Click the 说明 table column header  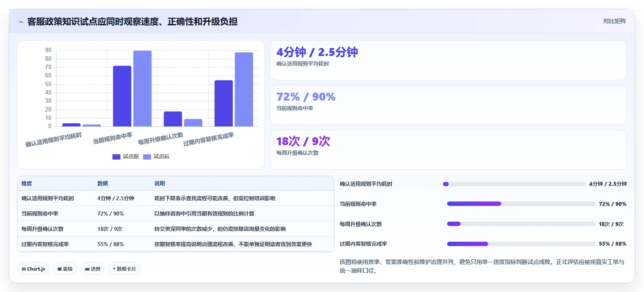(x=160, y=184)
